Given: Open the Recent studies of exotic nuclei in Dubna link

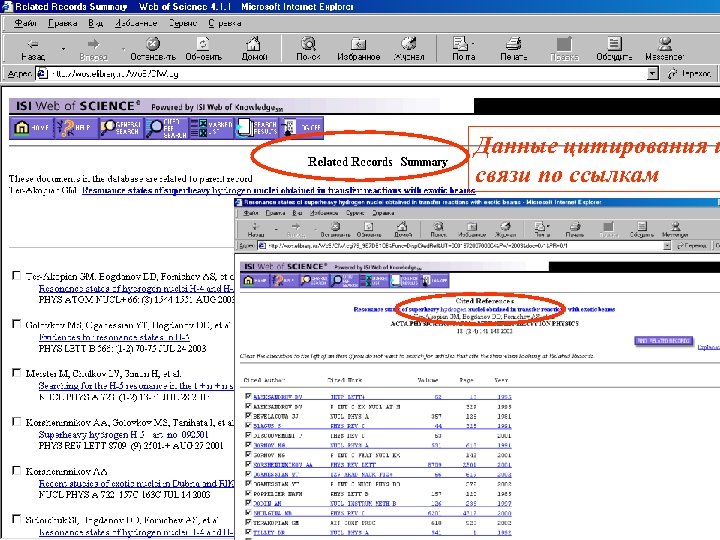Looking at the screenshot, I should pos(136,483).
